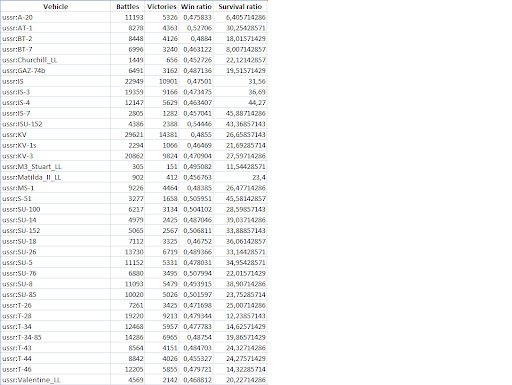The height and width of the screenshot is (385, 512).
Task: Select the ussr:ISU-152 vehicle cell
Action: [55, 124]
